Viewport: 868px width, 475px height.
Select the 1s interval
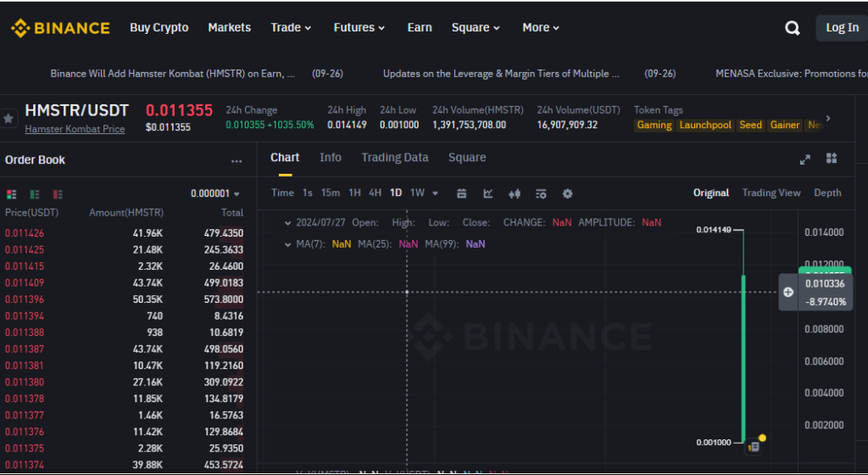click(307, 193)
